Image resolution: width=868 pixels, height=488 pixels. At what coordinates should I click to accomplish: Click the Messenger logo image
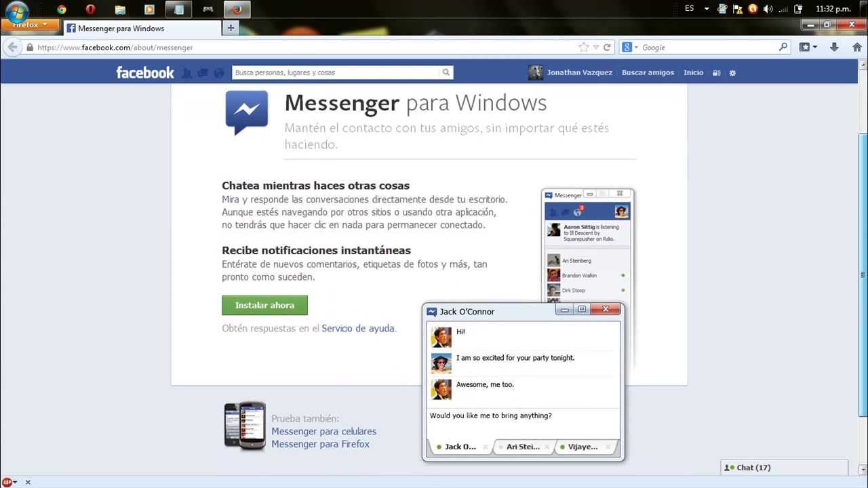247,113
